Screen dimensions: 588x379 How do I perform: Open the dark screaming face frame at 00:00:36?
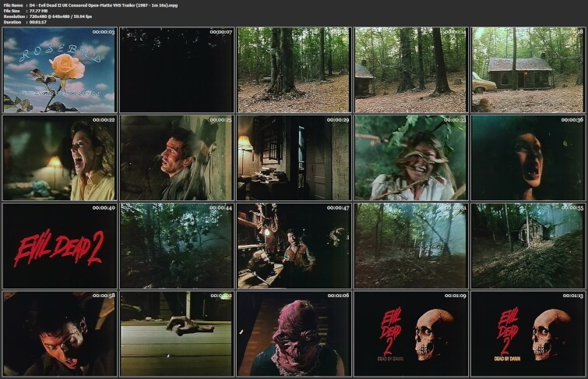pyautogui.click(x=528, y=158)
